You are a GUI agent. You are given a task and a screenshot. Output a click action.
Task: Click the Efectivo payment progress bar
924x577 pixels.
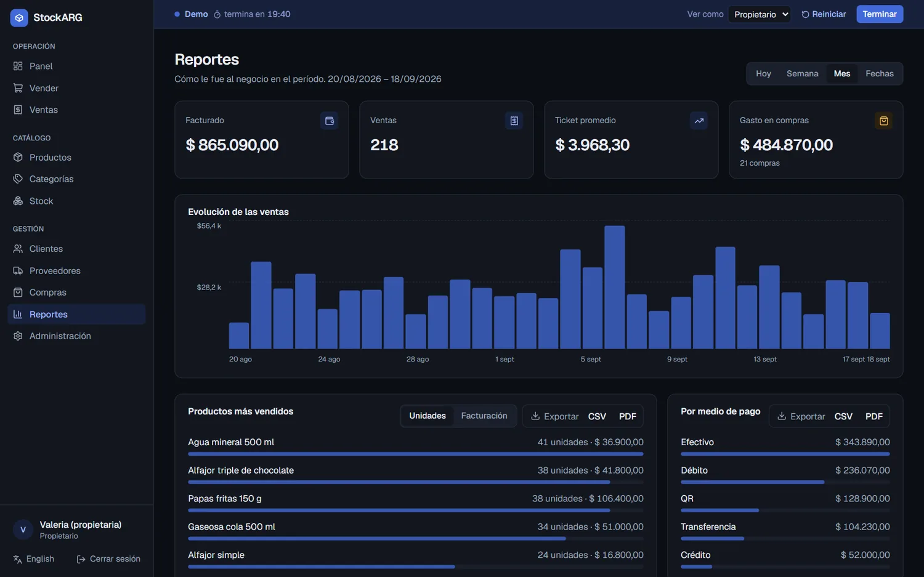(785, 454)
